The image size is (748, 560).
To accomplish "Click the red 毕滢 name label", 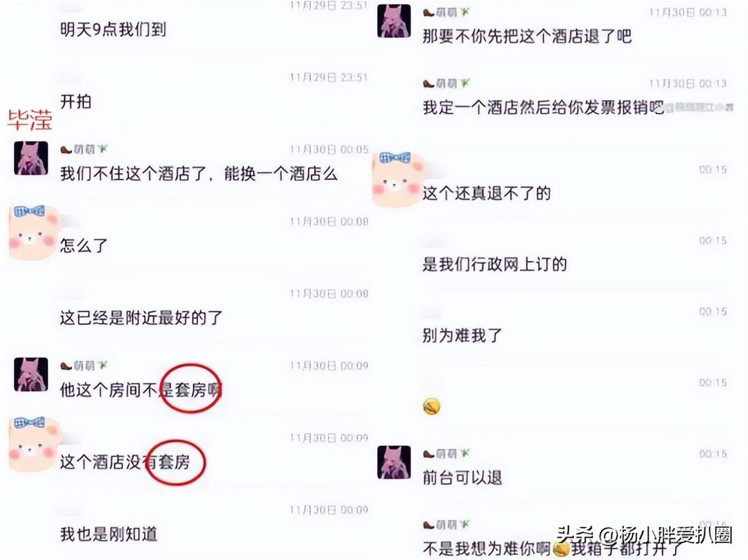I will pyautogui.click(x=29, y=120).
